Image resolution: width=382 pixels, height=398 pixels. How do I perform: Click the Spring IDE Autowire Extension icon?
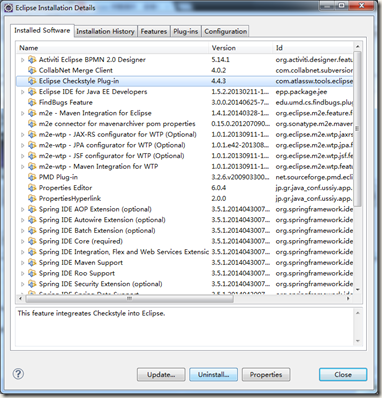(32, 220)
